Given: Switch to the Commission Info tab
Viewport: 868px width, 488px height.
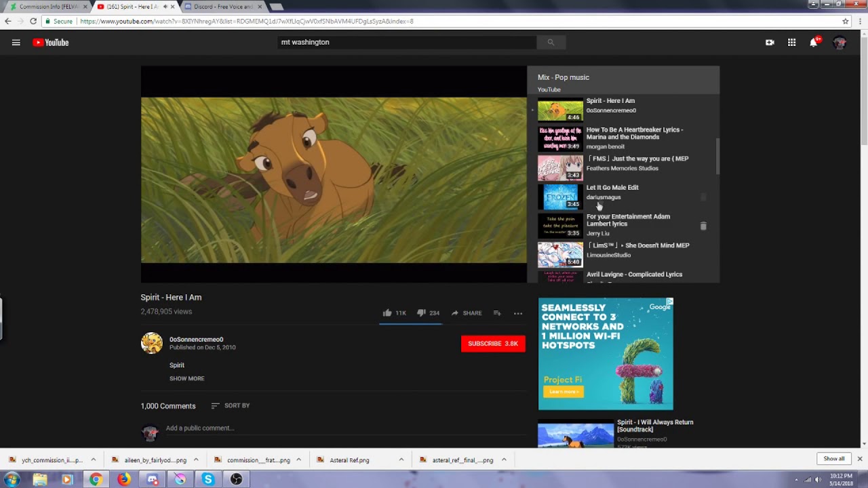Looking at the screenshot, I should (48, 7).
